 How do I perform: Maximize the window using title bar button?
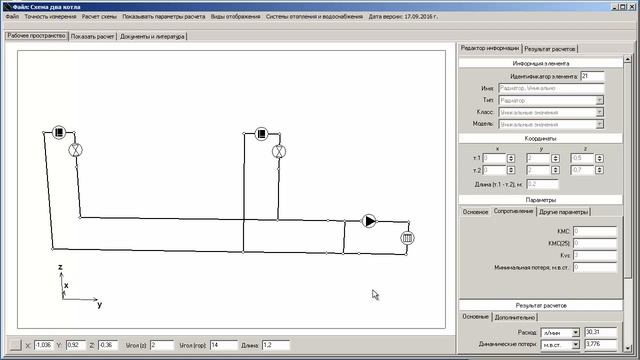coord(622,7)
